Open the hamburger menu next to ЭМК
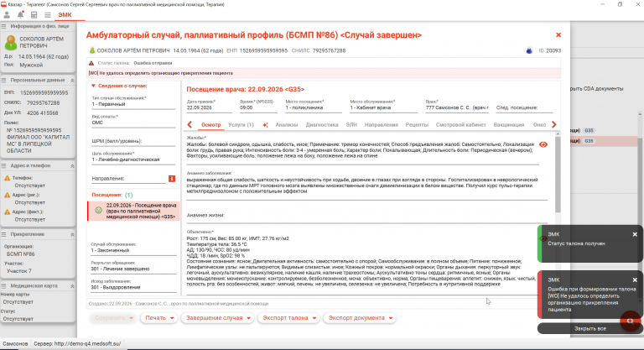644x350 pixels. coord(48,15)
